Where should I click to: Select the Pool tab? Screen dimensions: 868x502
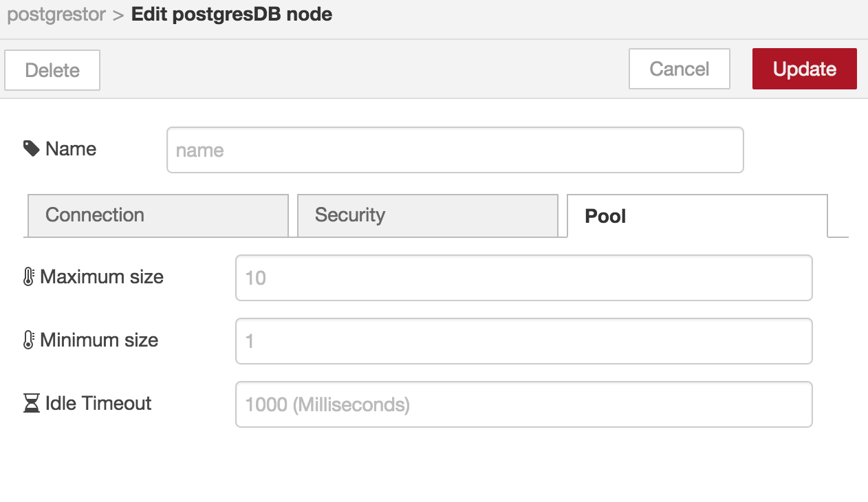(697, 216)
